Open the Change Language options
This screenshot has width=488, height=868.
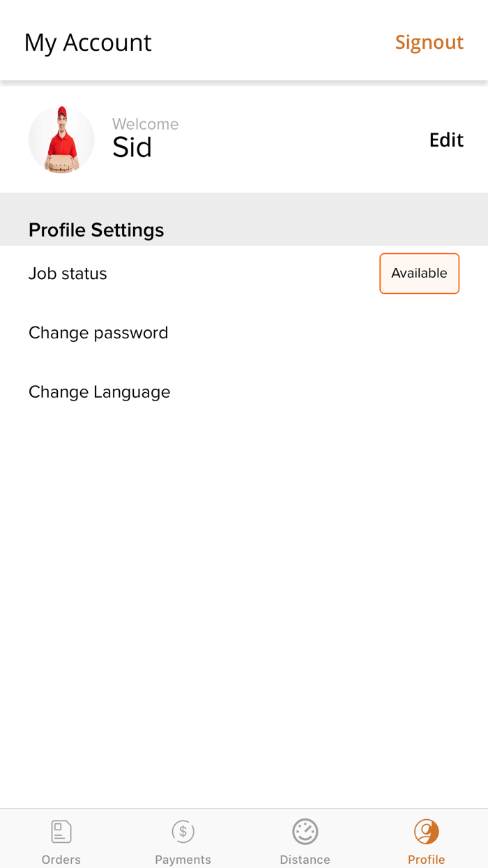click(x=99, y=391)
